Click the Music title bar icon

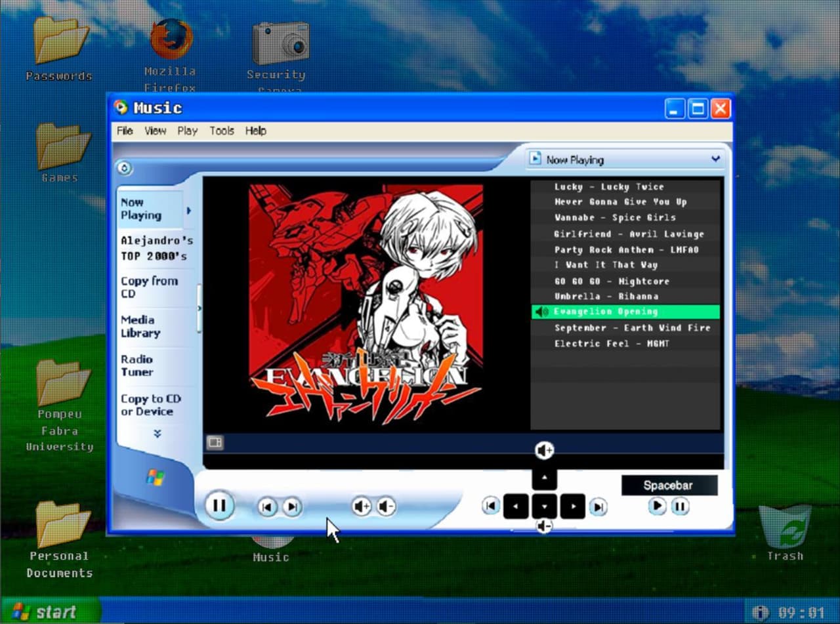(x=121, y=108)
